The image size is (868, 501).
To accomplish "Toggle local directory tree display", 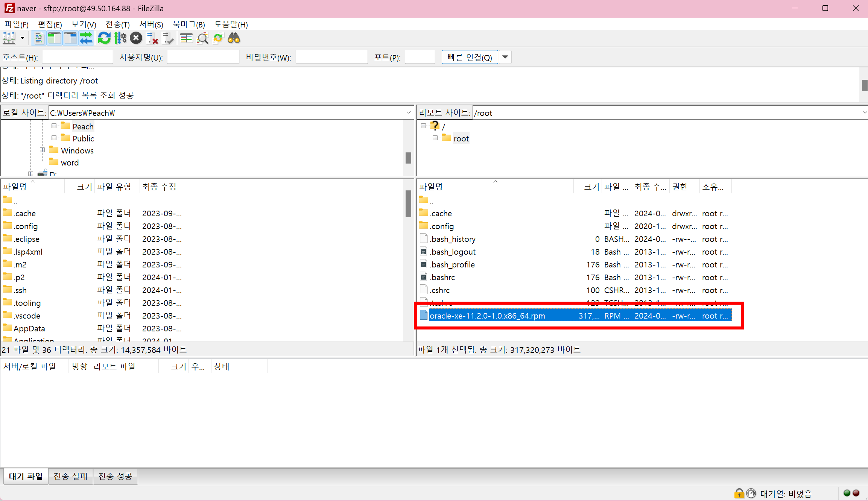I will (55, 38).
